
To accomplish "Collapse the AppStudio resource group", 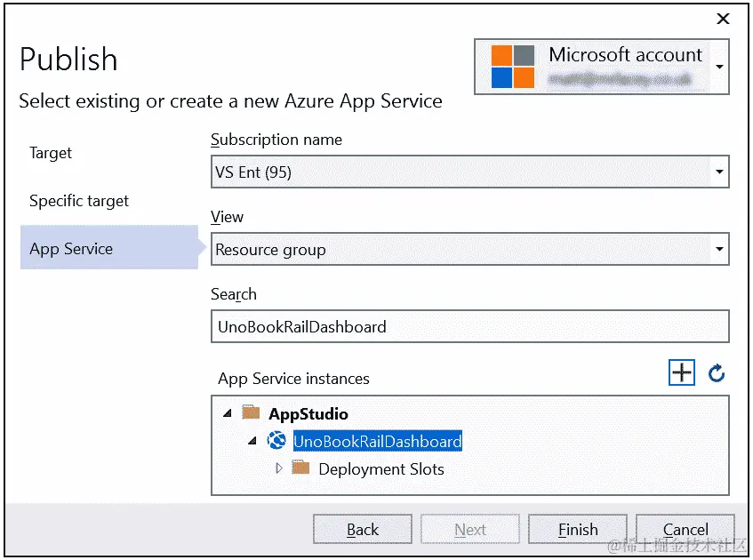I will [x=227, y=412].
